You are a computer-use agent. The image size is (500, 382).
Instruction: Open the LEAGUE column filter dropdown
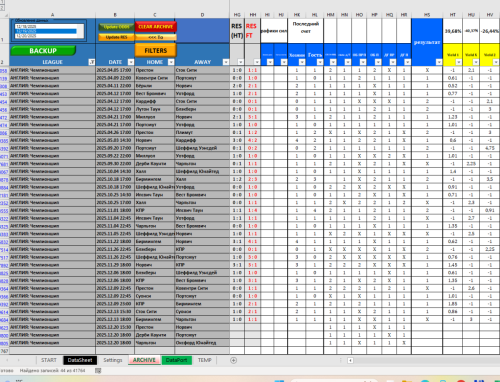pos(92,62)
